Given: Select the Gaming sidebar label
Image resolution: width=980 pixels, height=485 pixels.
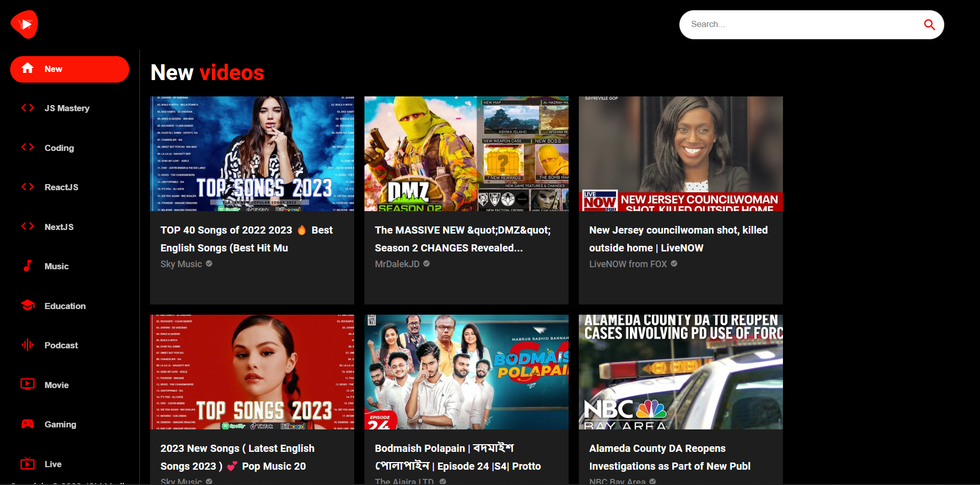Looking at the screenshot, I should (x=60, y=424).
